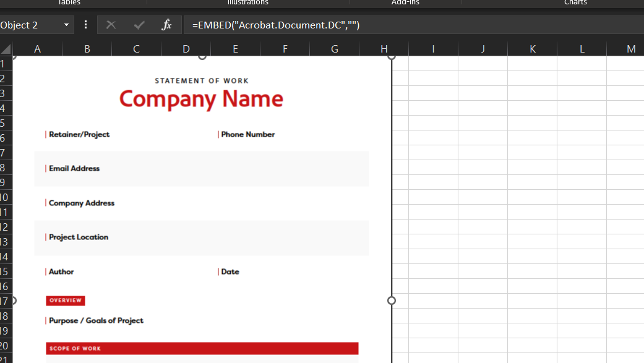Confirm entry with checkmark icon
This screenshot has width=644, height=363.
tap(139, 25)
